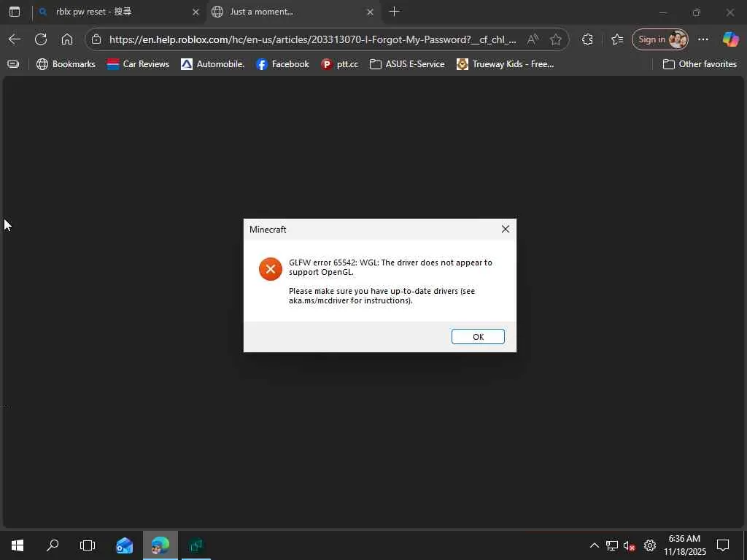Go back to the previous page
This screenshot has width=747, height=560.
point(15,39)
